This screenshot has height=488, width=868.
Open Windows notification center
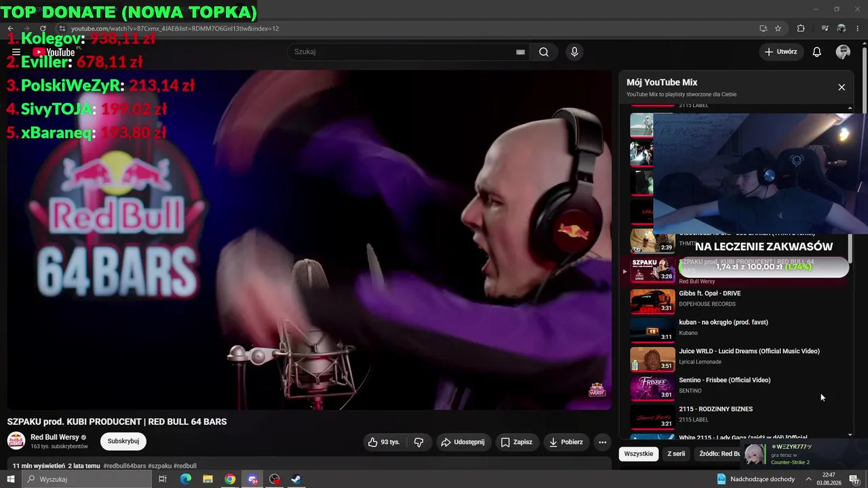(854, 479)
